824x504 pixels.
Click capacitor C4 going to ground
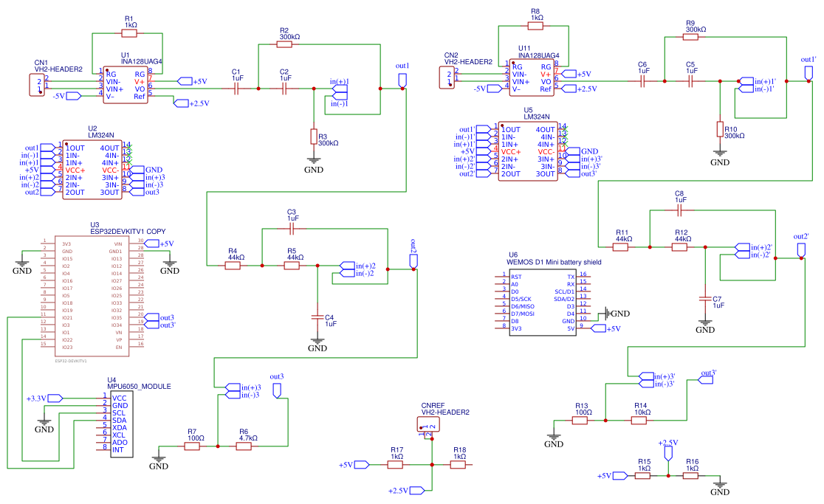pyautogui.click(x=317, y=317)
